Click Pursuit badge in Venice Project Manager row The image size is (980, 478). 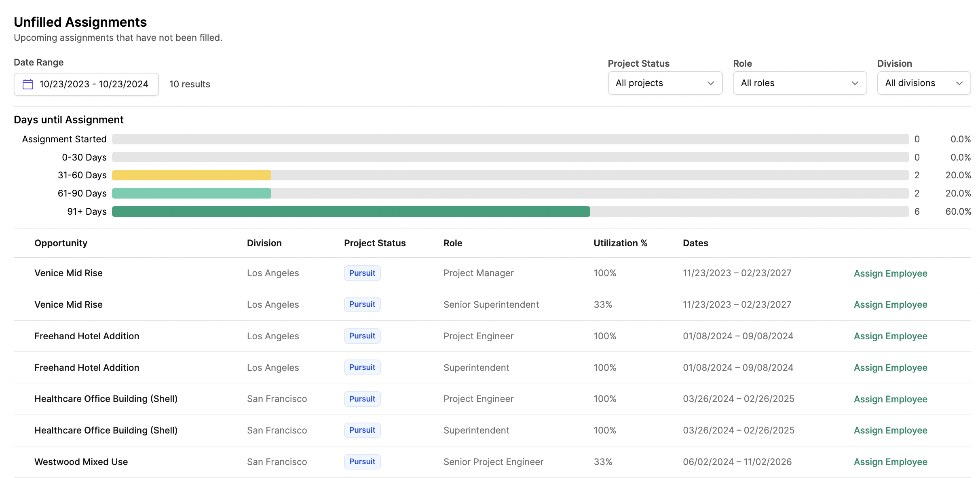(x=362, y=273)
